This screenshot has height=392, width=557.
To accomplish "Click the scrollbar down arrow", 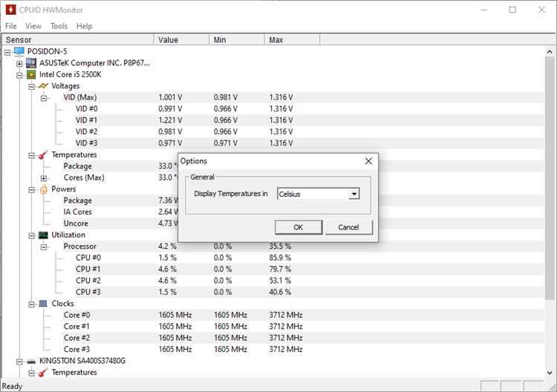I will coord(550,373).
